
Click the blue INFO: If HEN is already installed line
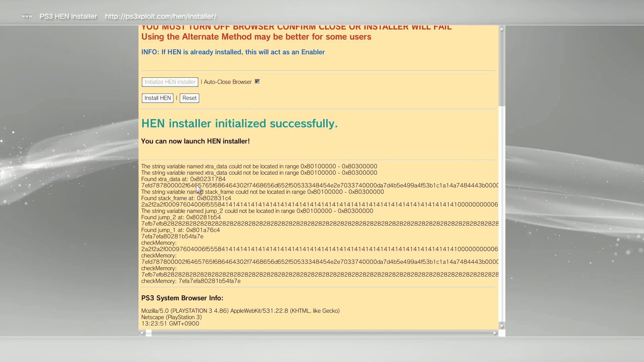point(233,52)
